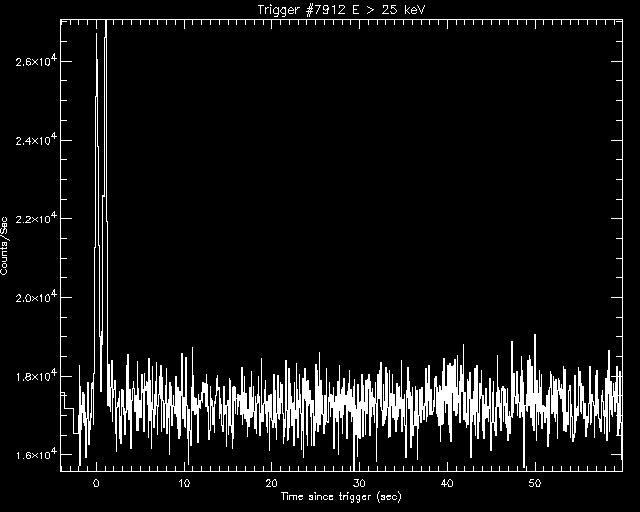Click the x-axis tick label 40
The width and height of the screenshot is (640, 512).
click(x=447, y=483)
